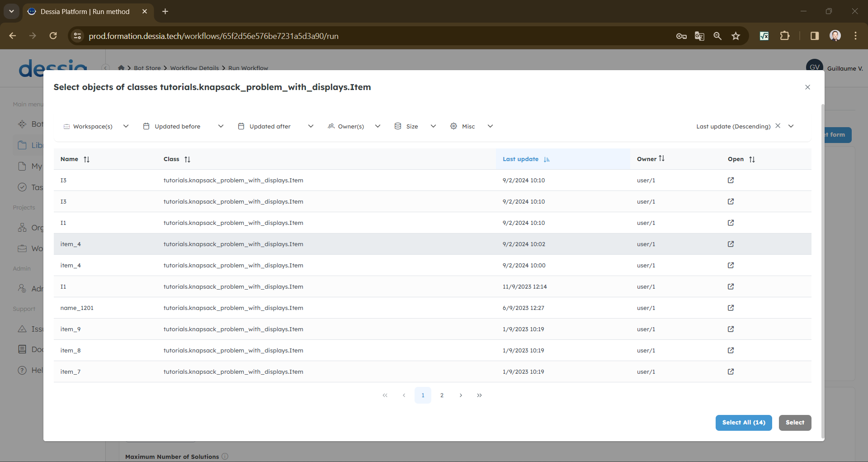Bookmark this page with star icon
Screen dimensions: 868x462
pyautogui.click(x=736, y=36)
